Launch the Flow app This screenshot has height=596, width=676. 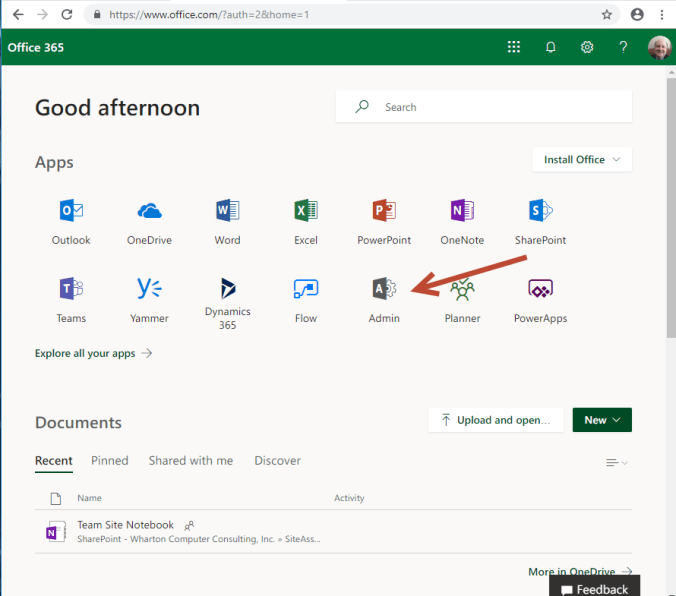[306, 300]
